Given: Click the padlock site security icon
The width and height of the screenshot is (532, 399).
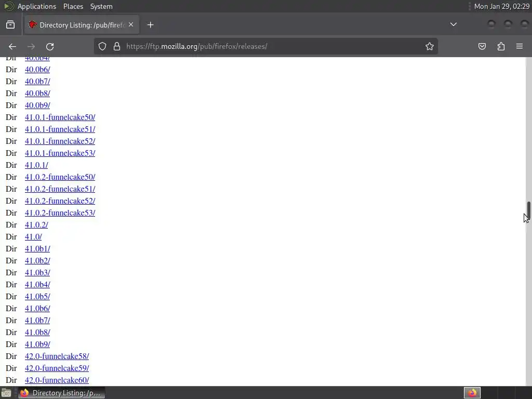Looking at the screenshot, I should click(117, 46).
